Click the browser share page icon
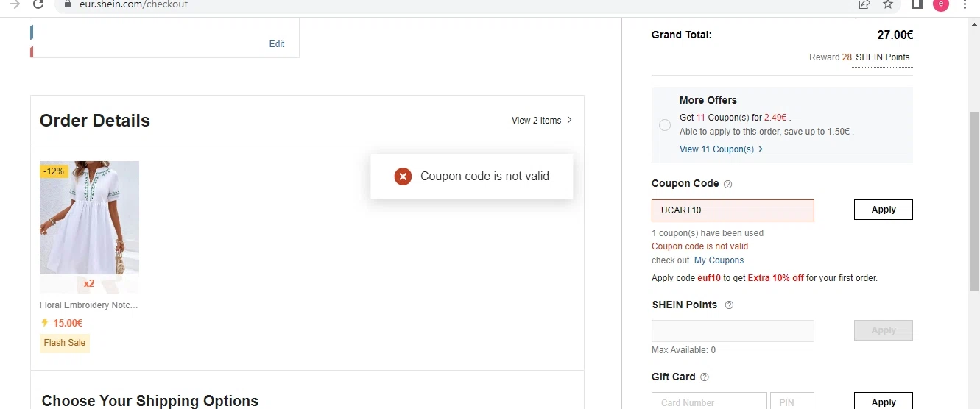 [x=864, y=4]
